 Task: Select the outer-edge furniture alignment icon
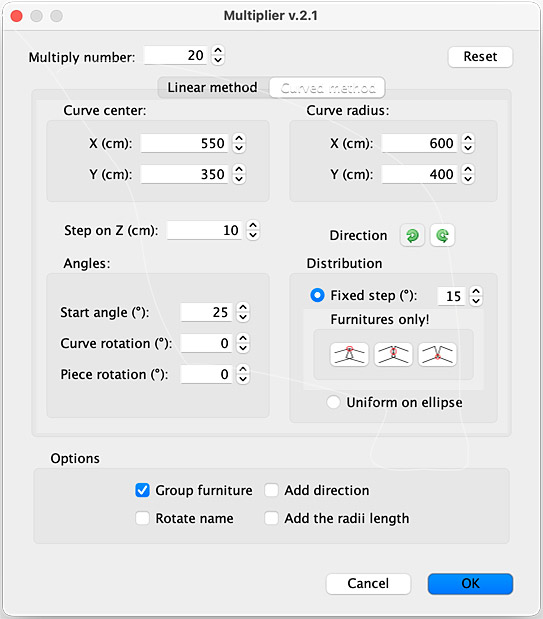pos(349,354)
